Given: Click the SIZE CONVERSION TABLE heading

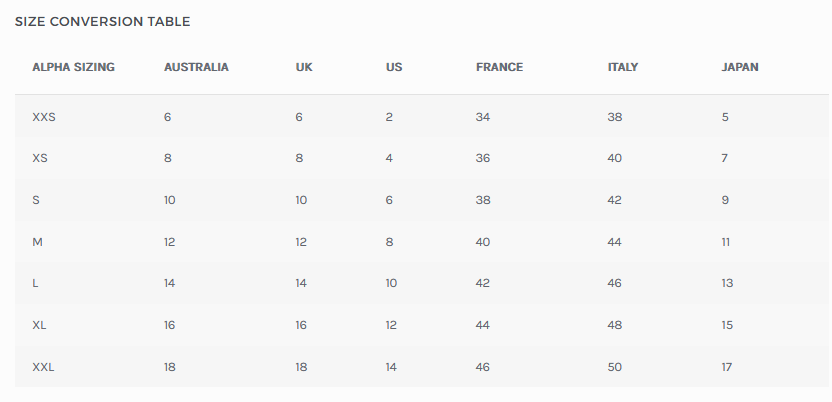Looking at the screenshot, I should (102, 21).
